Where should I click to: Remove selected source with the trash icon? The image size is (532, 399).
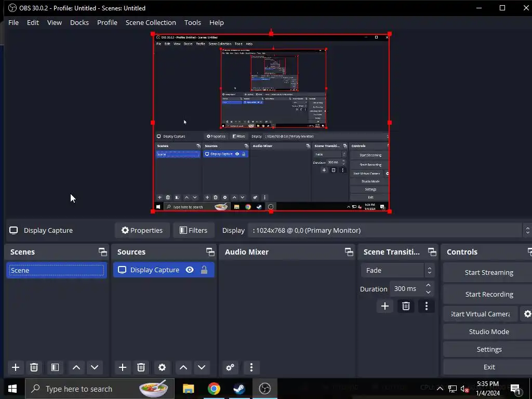[x=141, y=367]
